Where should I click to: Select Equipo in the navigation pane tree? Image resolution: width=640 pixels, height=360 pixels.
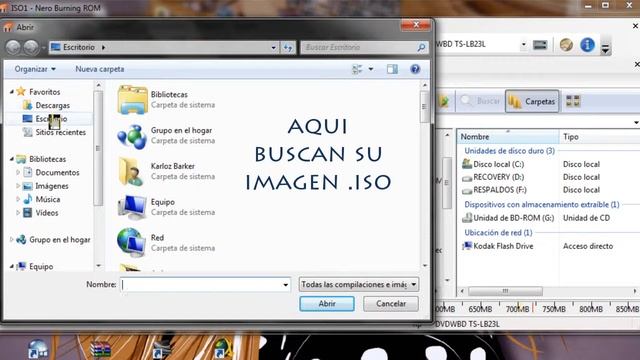(35, 267)
